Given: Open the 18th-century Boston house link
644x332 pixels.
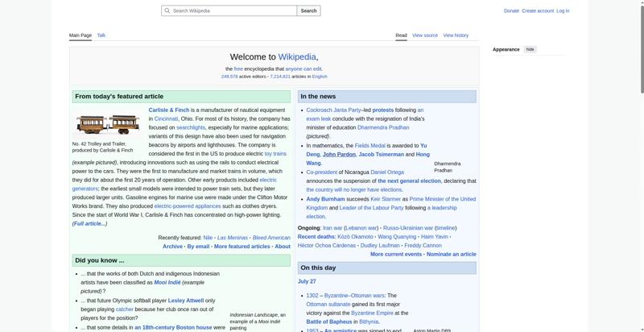Looking at the screenshot, I should pyautogui.click(x=173, y=327).
